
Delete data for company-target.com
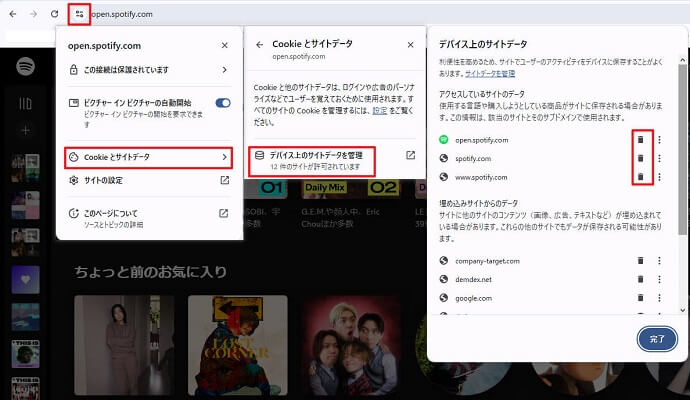(x=641, y=261)
